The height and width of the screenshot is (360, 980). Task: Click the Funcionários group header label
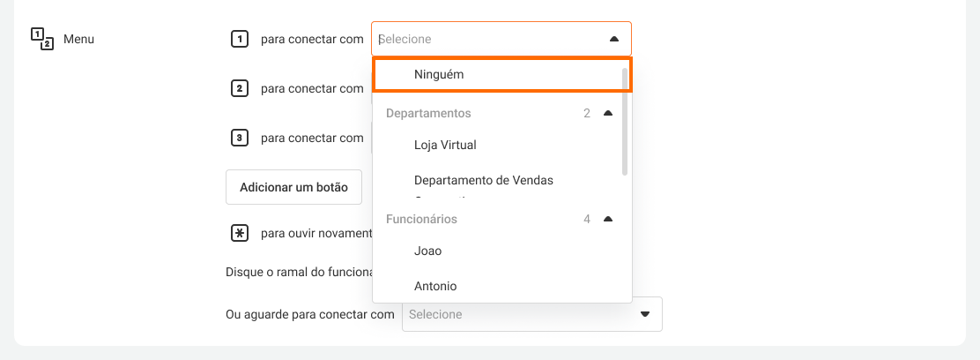421,219
